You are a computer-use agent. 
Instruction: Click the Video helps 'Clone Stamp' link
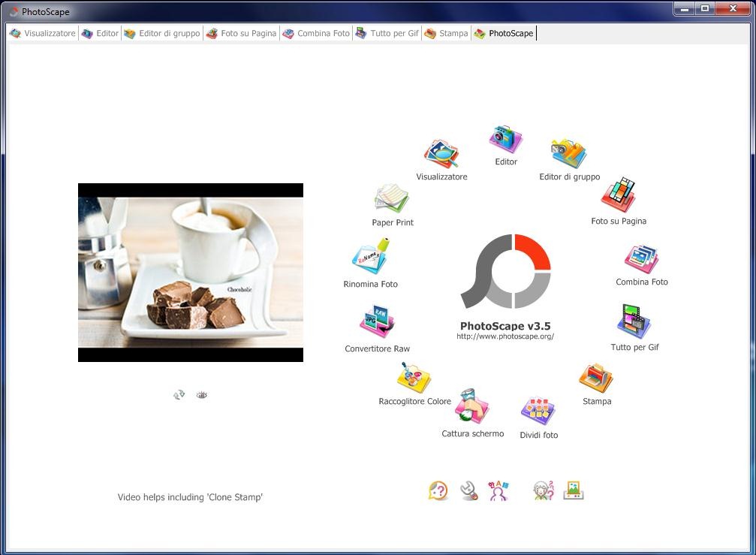pyautogui.click(x=190, y=497)
